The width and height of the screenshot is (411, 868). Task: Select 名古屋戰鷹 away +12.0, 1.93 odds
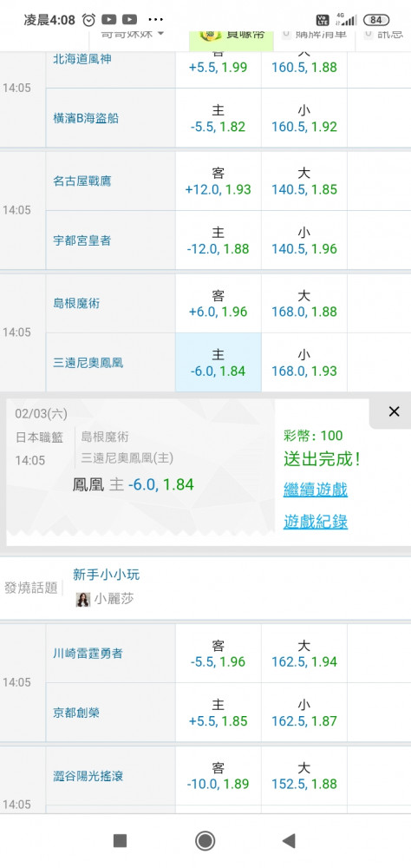(219, 181)
